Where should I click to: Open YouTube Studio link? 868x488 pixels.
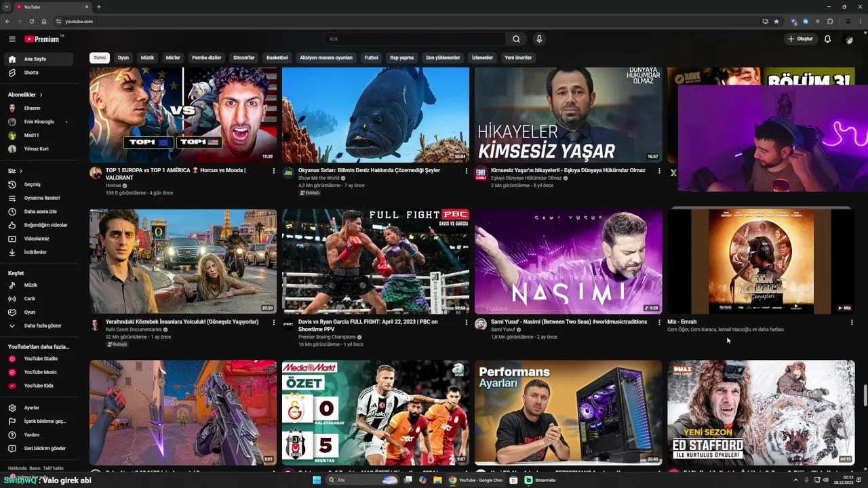[38, 359]
